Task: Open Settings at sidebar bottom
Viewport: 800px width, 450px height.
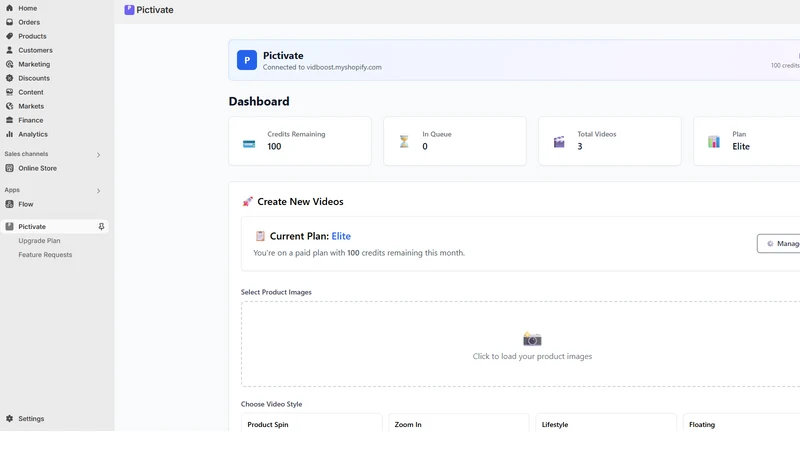Action: [31, 418]
